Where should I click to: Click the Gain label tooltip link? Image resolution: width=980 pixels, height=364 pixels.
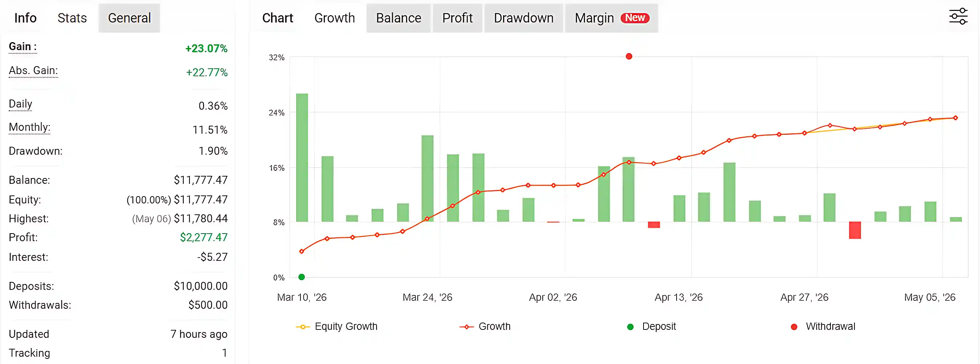[x=23, y=47]
